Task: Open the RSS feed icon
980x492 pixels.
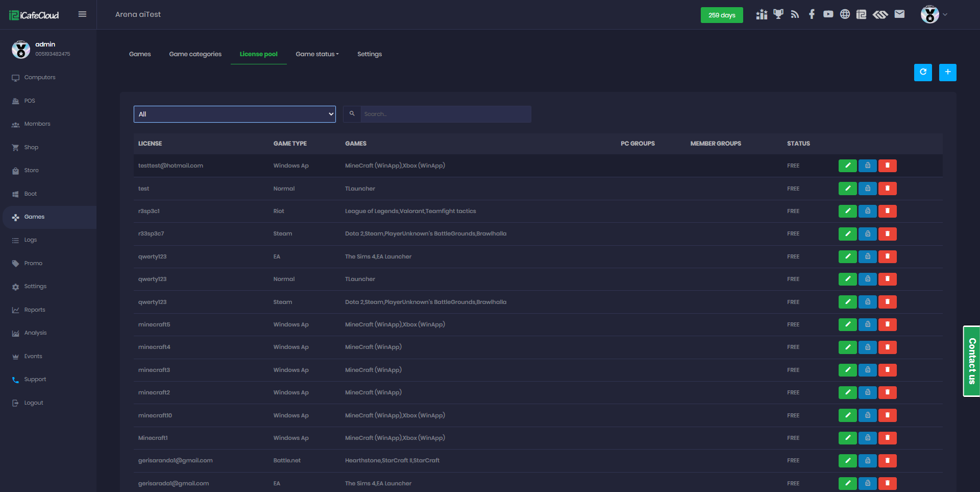Action: (795, 14)
